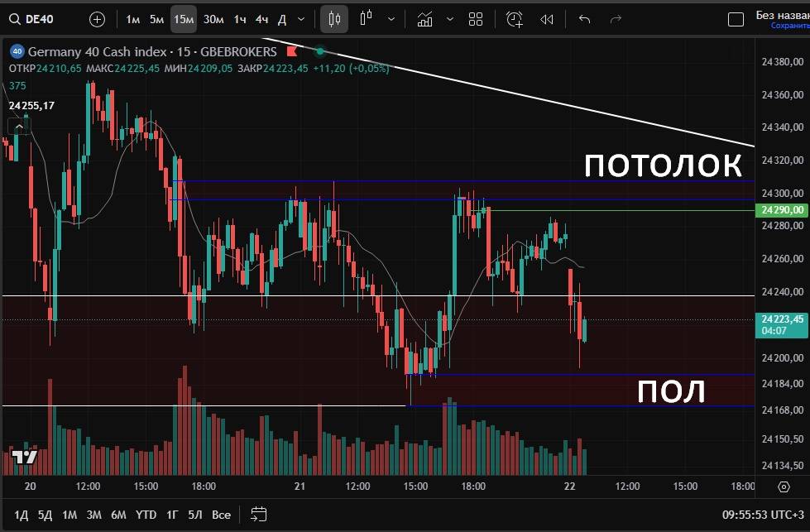This screenshot has width=810, height=532.
Task: Select the candlestick chart type button
Action: pos(334,19)
